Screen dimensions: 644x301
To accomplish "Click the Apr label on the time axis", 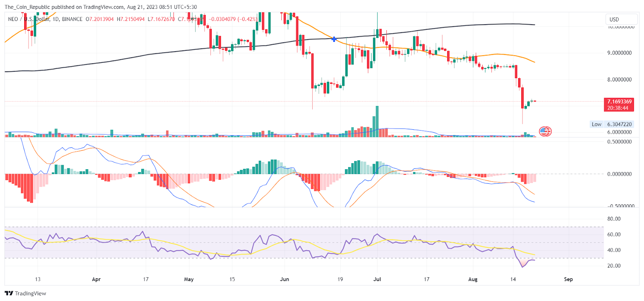I will (96, 279).
